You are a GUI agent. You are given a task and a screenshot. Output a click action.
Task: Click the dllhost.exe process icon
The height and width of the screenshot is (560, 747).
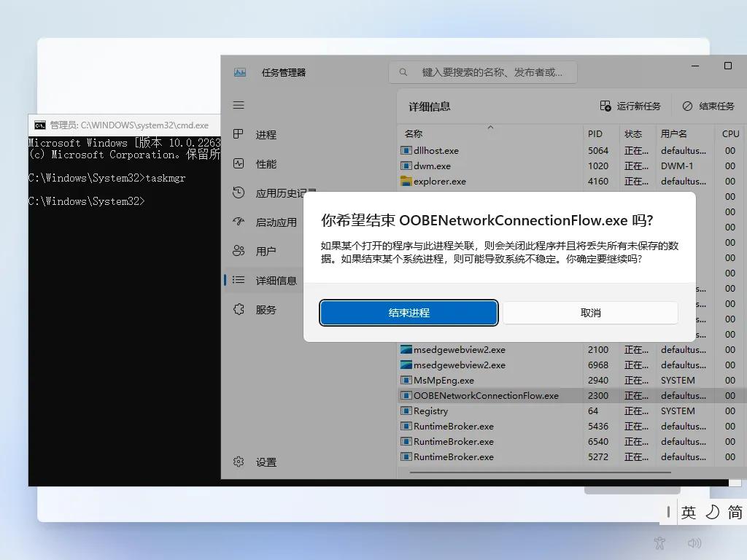[x=406, y=150]
